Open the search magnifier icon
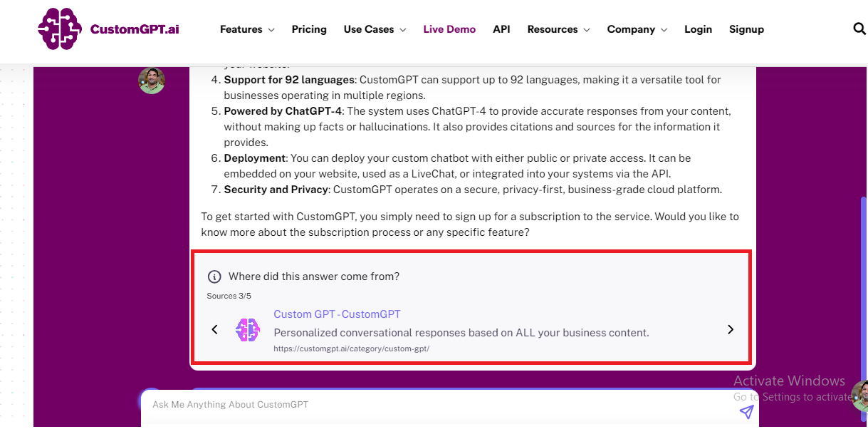The width and height of the screenshot is (868, 429). click(859, 29)
